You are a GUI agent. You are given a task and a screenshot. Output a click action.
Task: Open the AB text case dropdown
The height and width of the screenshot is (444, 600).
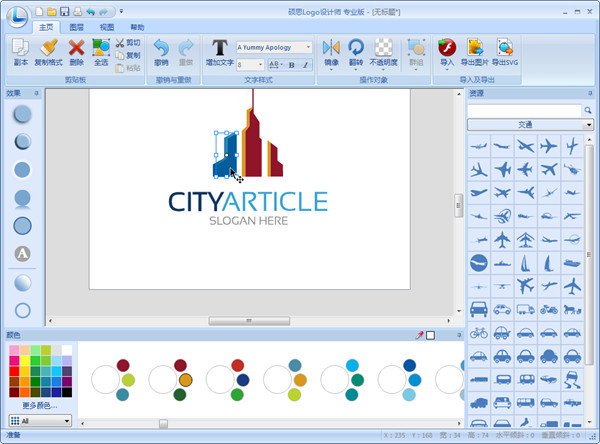276,65
